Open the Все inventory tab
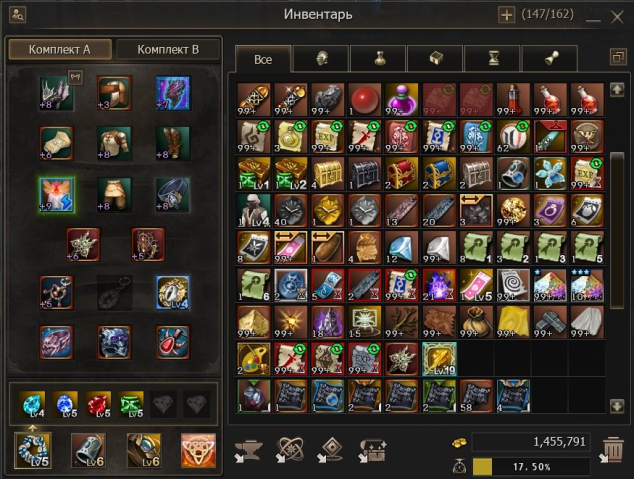Viewport: 634px width, 479px height. (263, 59)
